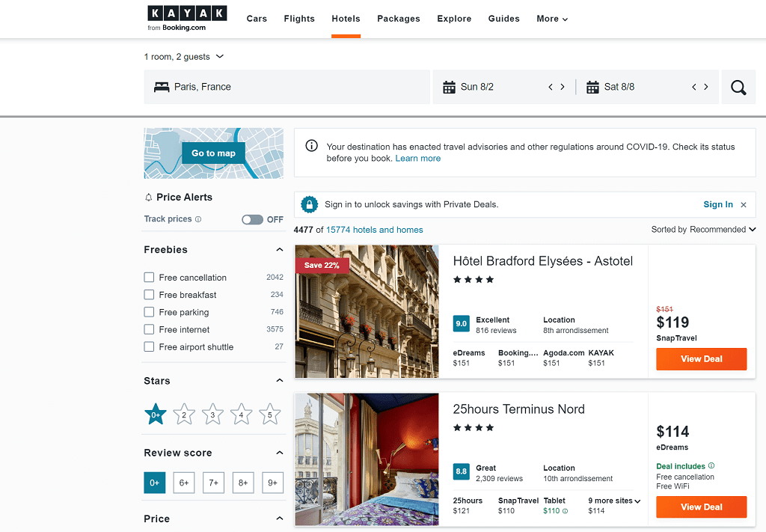Open the Explore tab
The image size is (766, 532).
click(454, 19)
